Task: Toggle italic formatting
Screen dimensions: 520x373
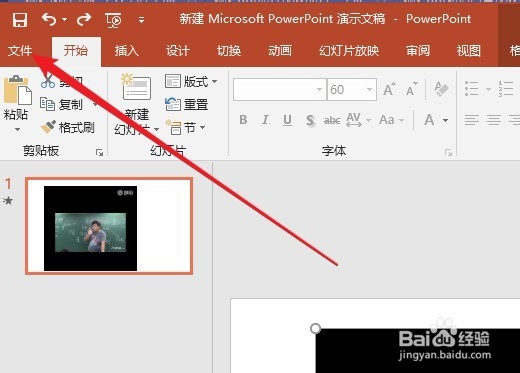Action: coord(265,120)
